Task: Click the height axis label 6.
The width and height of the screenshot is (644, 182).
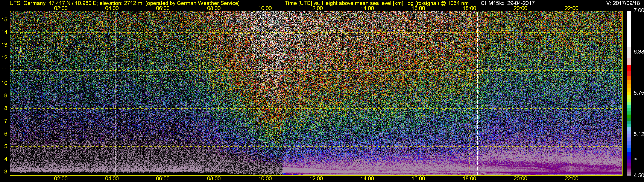Action: point(6,134)
